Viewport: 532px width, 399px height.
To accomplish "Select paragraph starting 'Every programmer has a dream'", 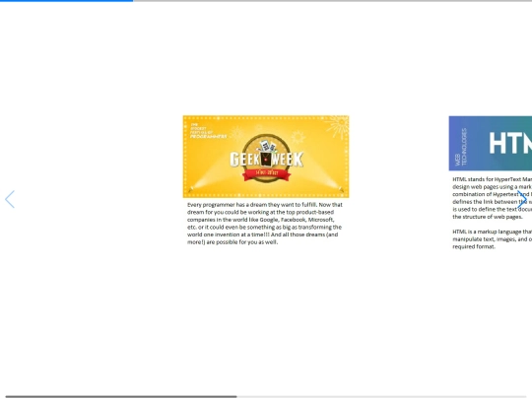I will (265, 224).
